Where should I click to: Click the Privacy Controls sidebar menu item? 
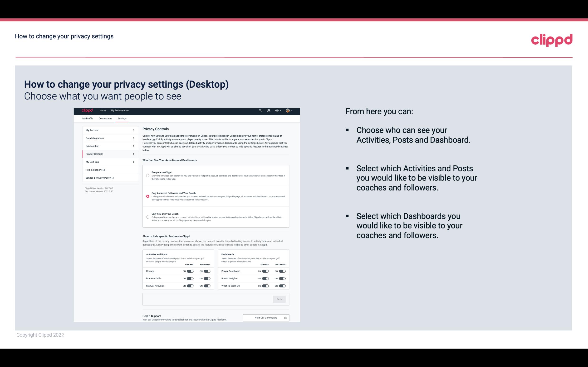tap(108, 154)
